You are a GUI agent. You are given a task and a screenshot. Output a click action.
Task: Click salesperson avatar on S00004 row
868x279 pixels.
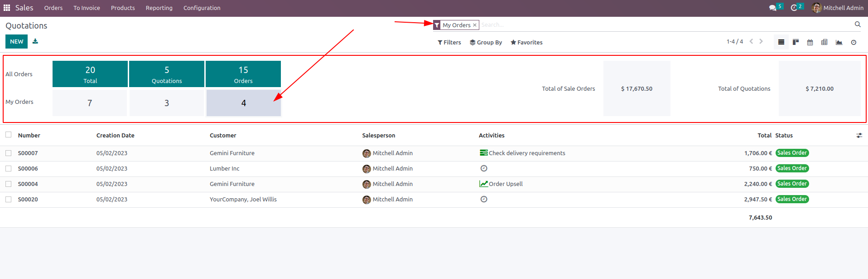tap(366, 184)
